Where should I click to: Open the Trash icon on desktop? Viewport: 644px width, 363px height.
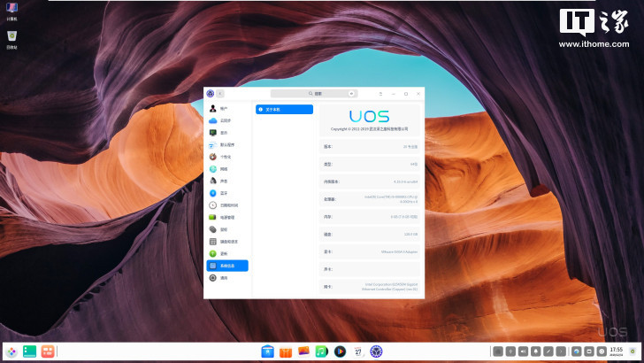tap(11, 40)
